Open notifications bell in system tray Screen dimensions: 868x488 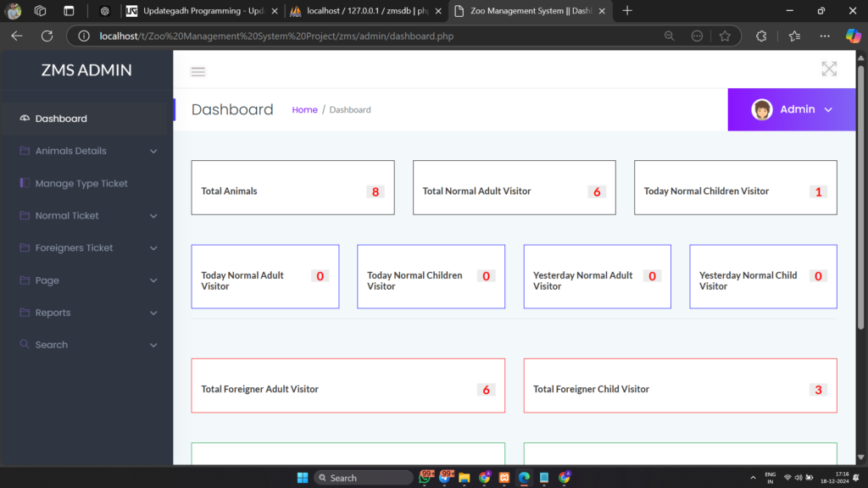856,478
